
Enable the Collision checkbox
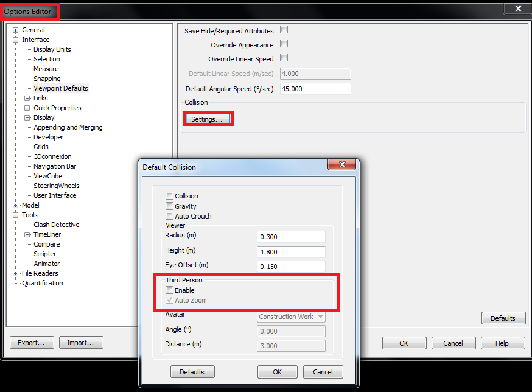pyautogui.click(x=169, y=195)
